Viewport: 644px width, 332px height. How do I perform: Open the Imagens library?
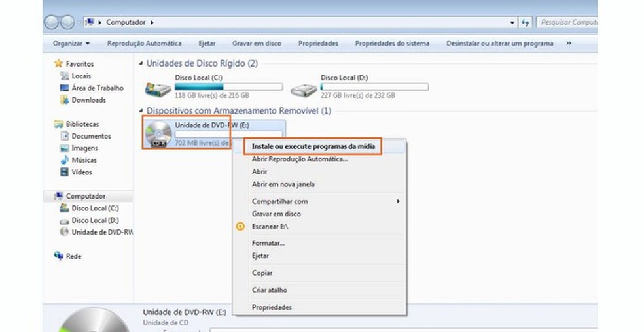click(x=84, y=148)
